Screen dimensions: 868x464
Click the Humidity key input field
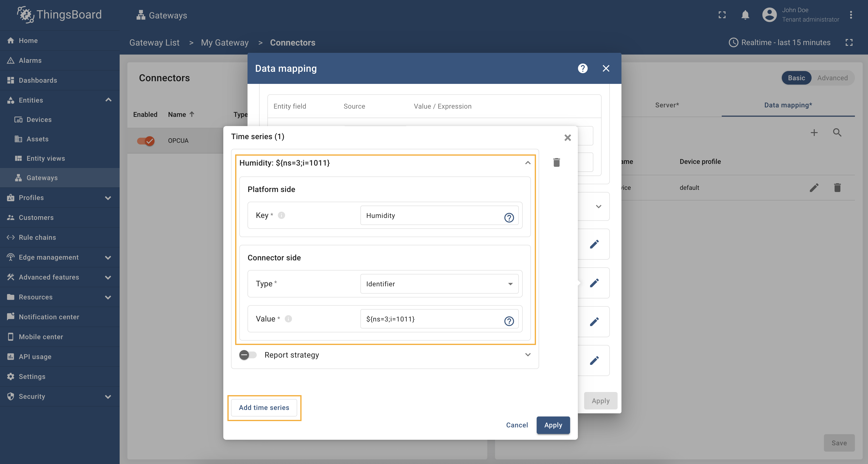click(431, 216)
